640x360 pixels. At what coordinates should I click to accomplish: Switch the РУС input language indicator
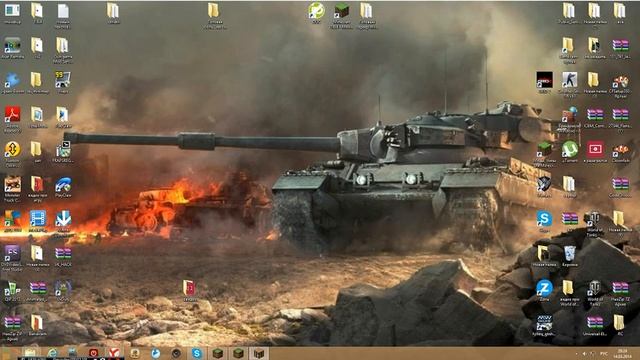(604, 353)
